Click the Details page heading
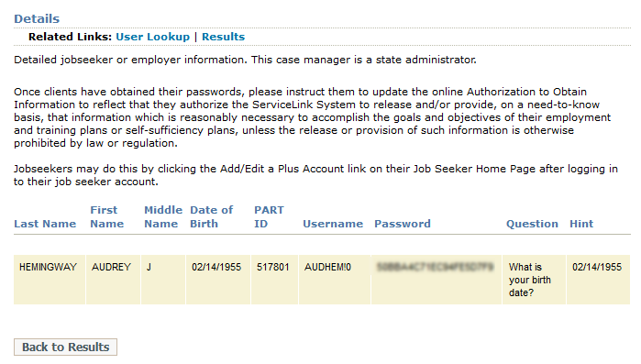 [x=37, y=18]
